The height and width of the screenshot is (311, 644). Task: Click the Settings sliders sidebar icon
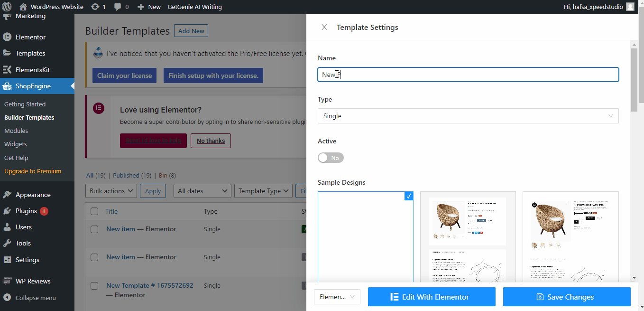(7, 260)
